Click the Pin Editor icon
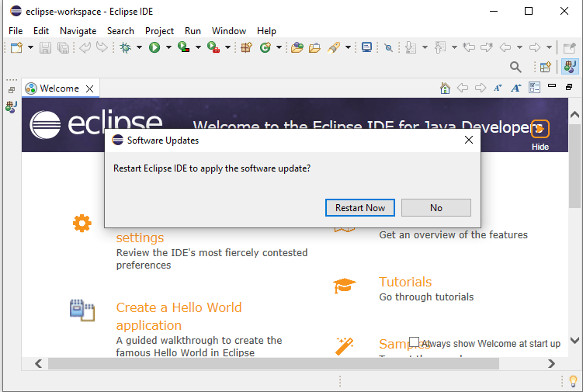Image resolution: width=583 pixels, height=392 pixels. pyautogui.click(x=569, y=47)
